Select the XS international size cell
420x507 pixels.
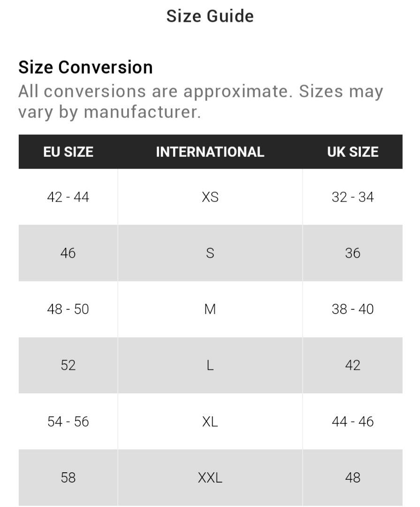pyautogui.click(x=210, y=197)
